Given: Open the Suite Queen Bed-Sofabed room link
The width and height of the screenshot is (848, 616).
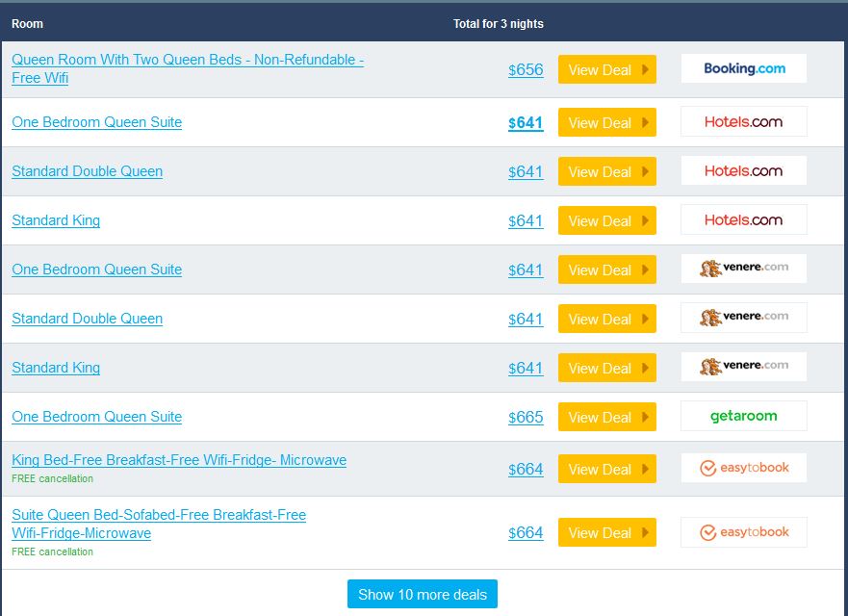Looking at the screenshot, I should coord(159,515).
